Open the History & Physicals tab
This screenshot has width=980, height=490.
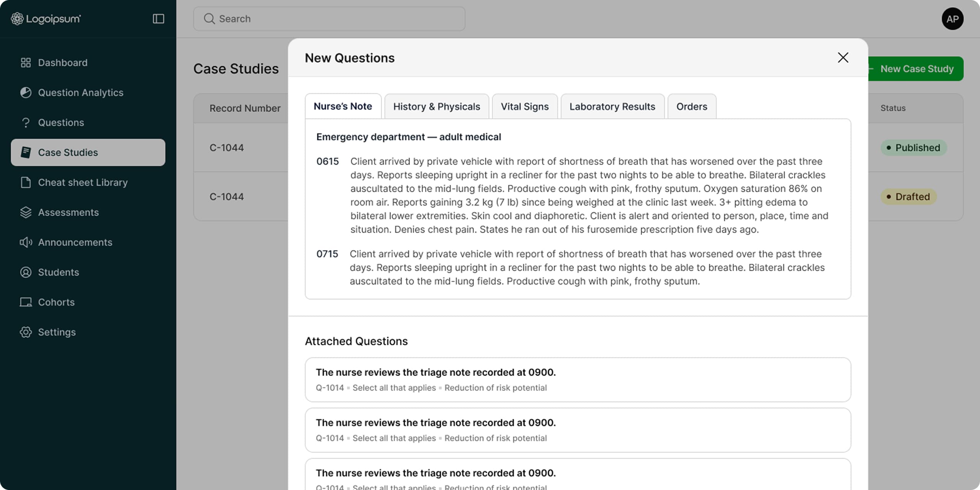pyautogui.click(x=436, y=106)
